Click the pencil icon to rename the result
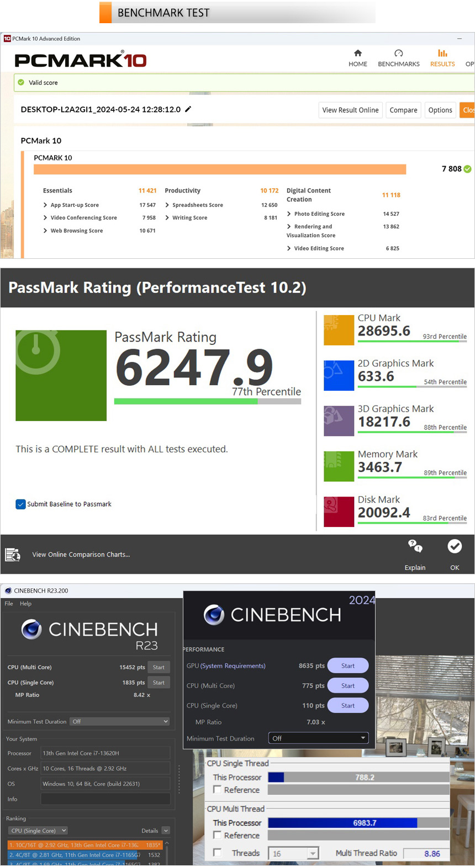475x868 pixels. pos(188,109)
